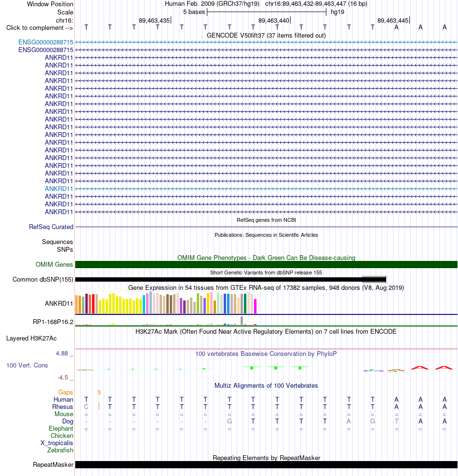Click the RefSeq Curated track label
The image size is (458, 476).
[x=51, y=227]
